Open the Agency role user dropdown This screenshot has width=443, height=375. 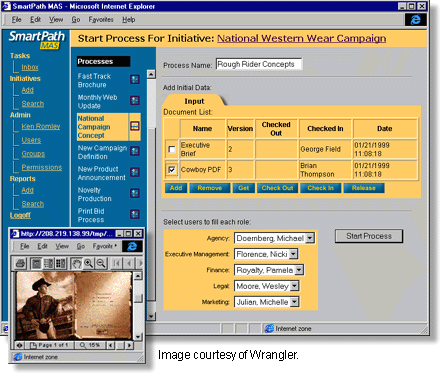coord(310,238)
